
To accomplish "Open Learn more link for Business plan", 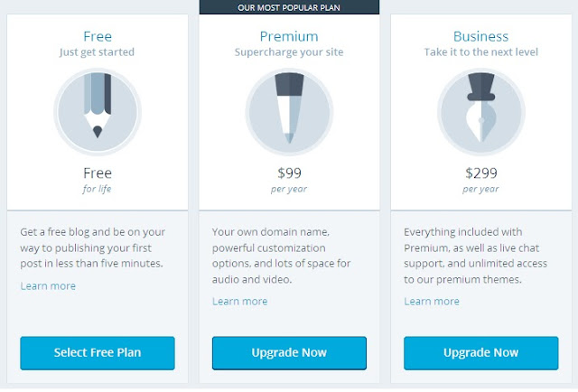I will tap(432, 302).
